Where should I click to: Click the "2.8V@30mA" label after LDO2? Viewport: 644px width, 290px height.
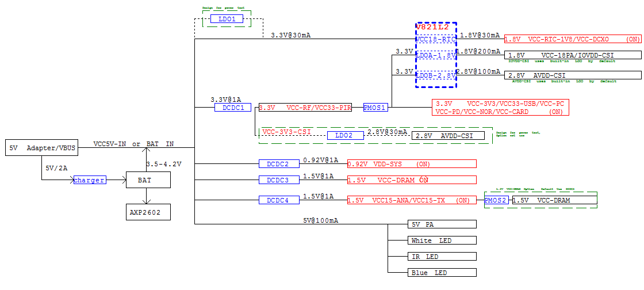point(387,132)
